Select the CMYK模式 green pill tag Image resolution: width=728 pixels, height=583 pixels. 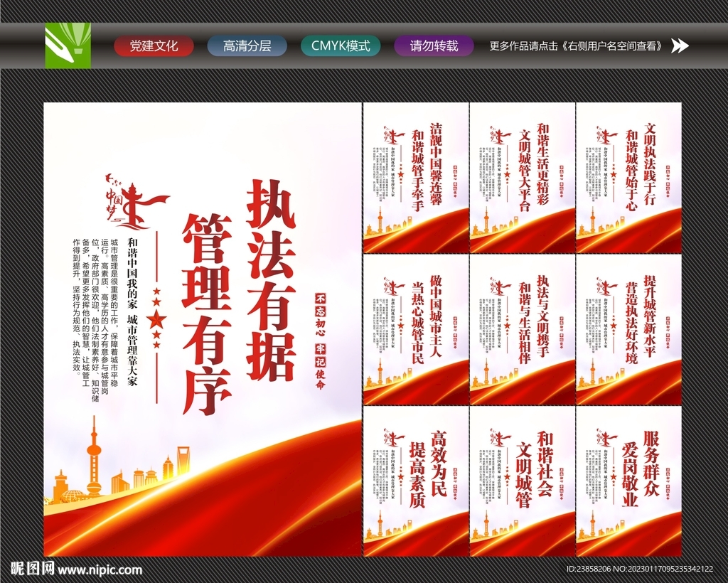pyautogui.click(x=341, y=46)
